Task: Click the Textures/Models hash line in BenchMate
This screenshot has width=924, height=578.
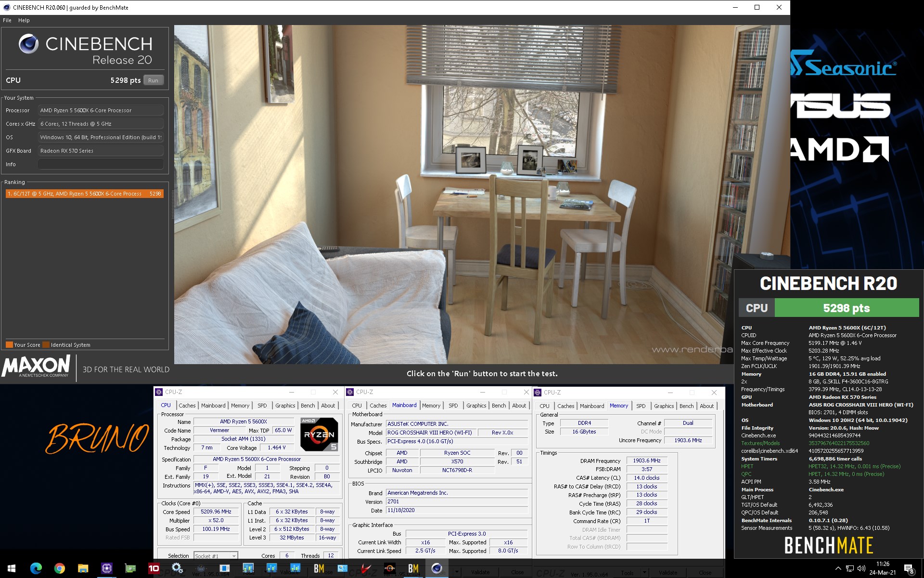Action: (805, 443)
